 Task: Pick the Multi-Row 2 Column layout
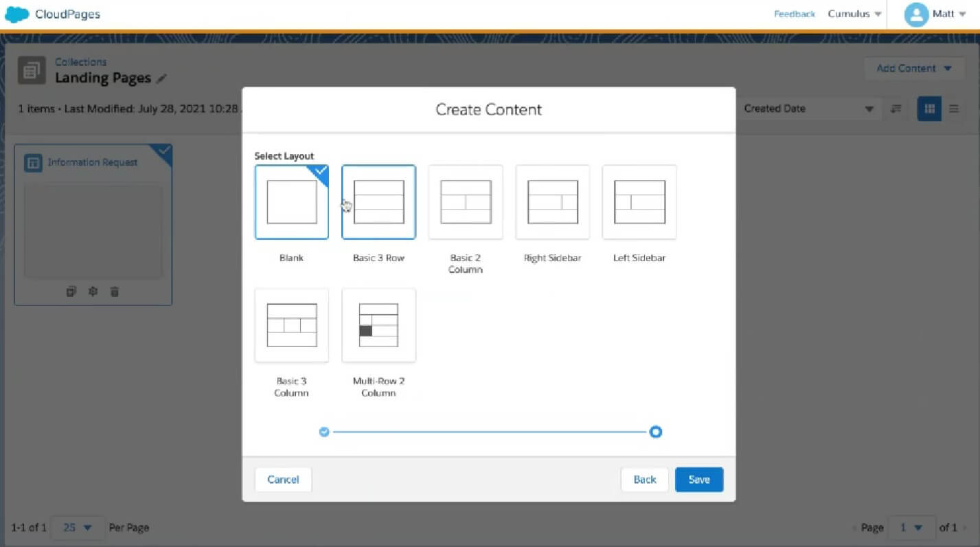coord(378,325)
